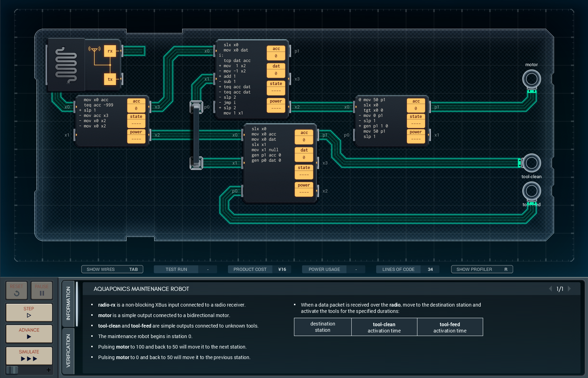The image size is (588, 378).
Task: Select the top wire bridge connector
Action: click(196, 106)
